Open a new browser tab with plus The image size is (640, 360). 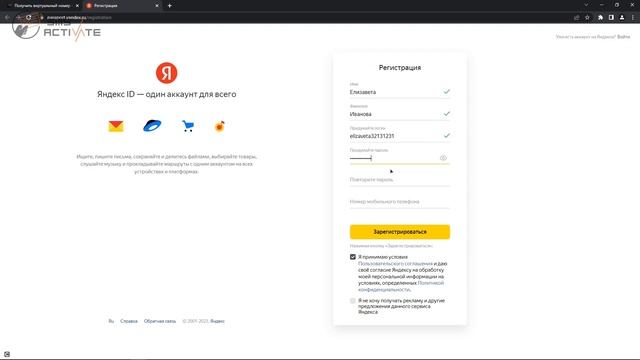tap(169, 6)
